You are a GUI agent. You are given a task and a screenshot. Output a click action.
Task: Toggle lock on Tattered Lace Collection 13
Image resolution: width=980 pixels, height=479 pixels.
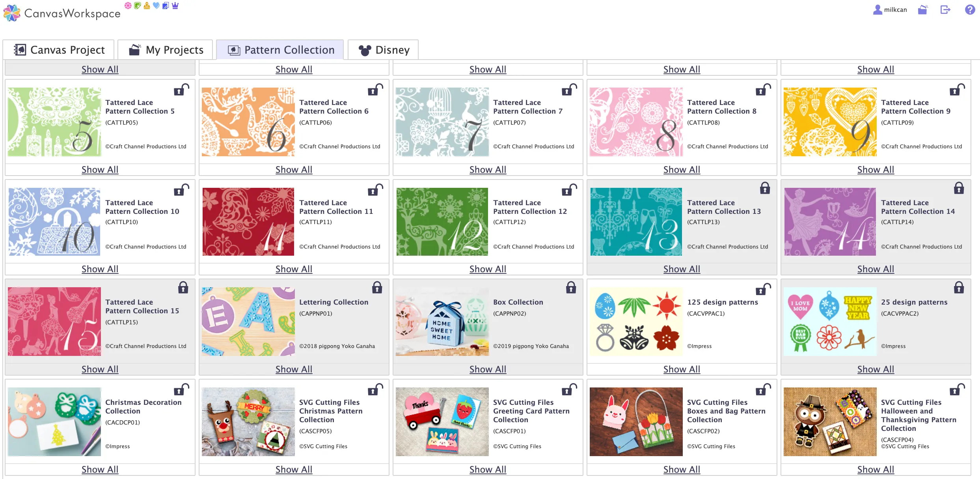pos(765,189)
